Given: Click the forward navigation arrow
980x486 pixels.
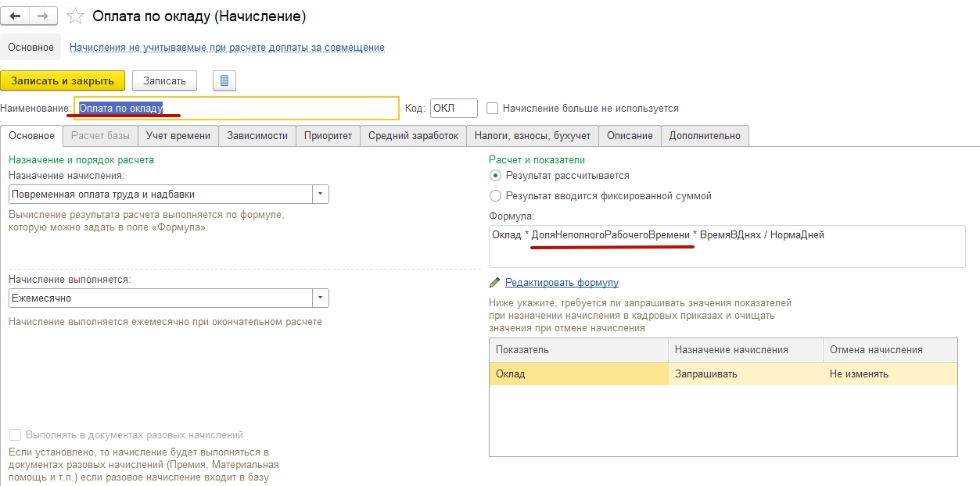Looking at the screenshot, I should 43,16.
